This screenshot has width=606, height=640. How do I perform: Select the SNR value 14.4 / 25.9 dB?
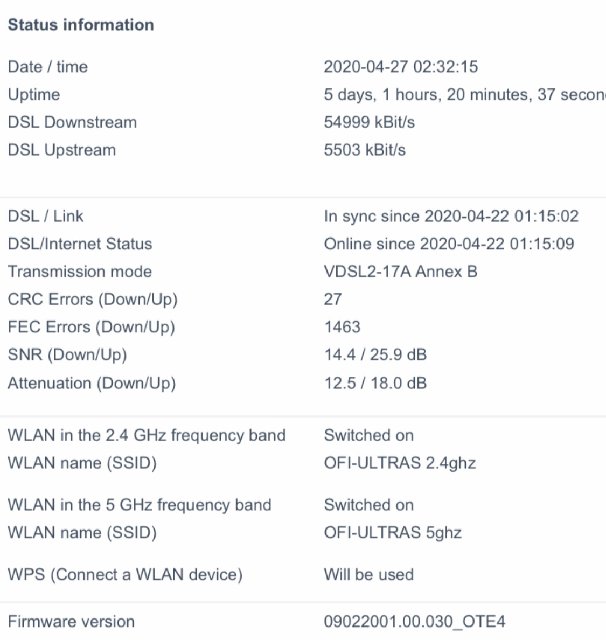coord(375,355)
